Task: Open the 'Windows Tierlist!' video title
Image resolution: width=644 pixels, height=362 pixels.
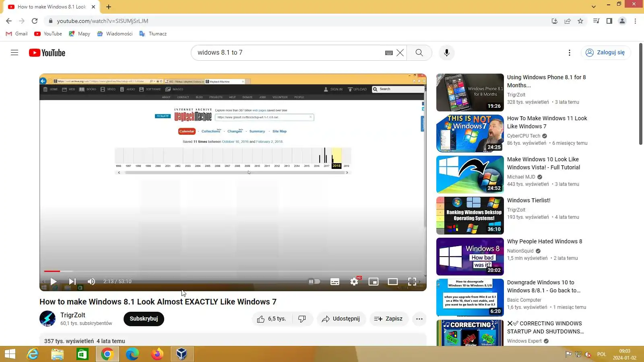Action: click(528, 200)
